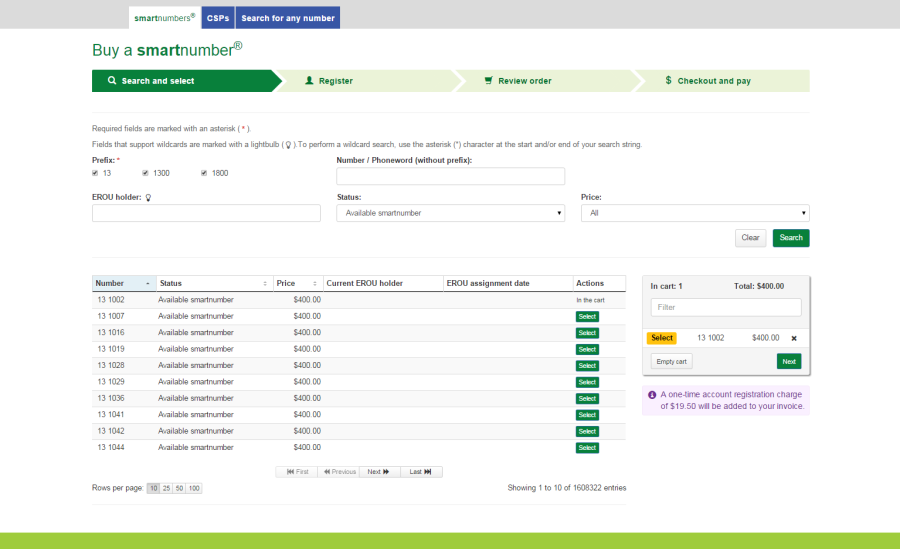The width and height of the screenshot is (900, 549).
Task: Click the 'Total: $400.00' cart text
Action: 759,286
